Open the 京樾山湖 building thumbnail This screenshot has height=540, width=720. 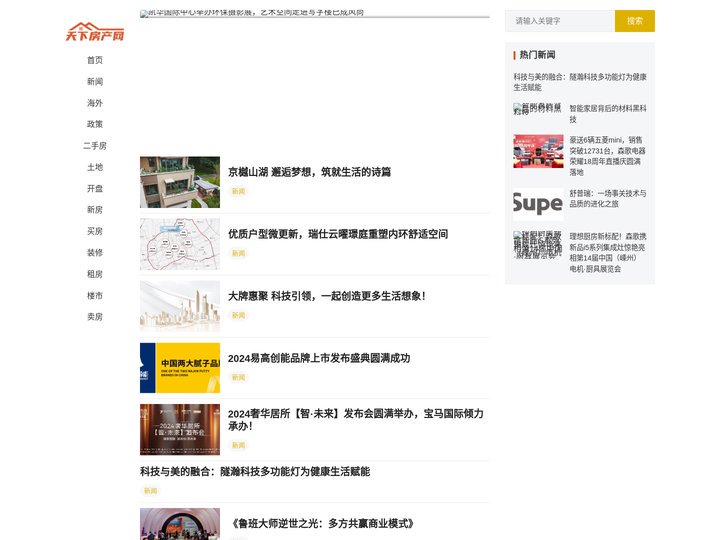[x=180, y=182]
